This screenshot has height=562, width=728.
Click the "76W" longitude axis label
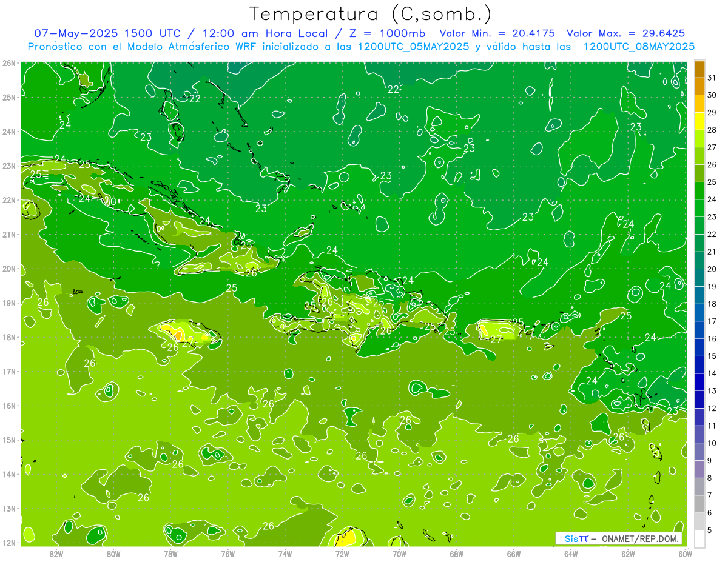click(x=227, y=554)
